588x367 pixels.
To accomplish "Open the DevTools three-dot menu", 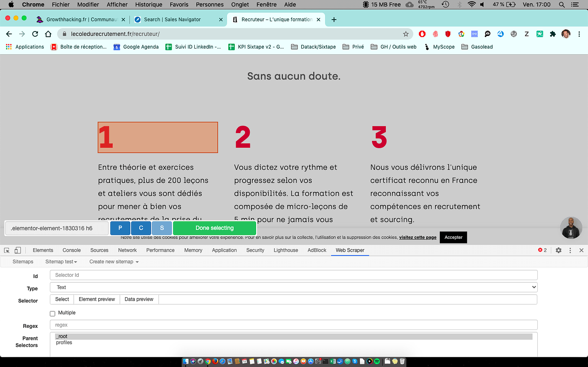I will pos(570,250).
